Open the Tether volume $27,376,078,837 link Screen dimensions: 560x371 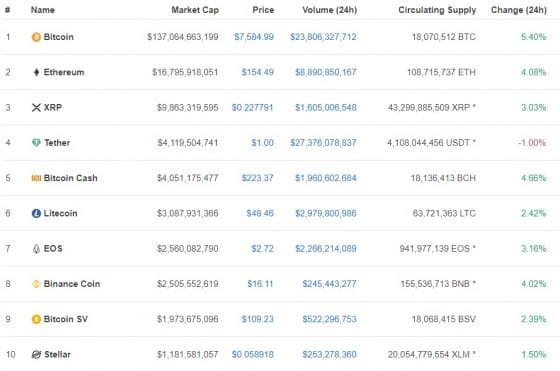tap(323, 143)
